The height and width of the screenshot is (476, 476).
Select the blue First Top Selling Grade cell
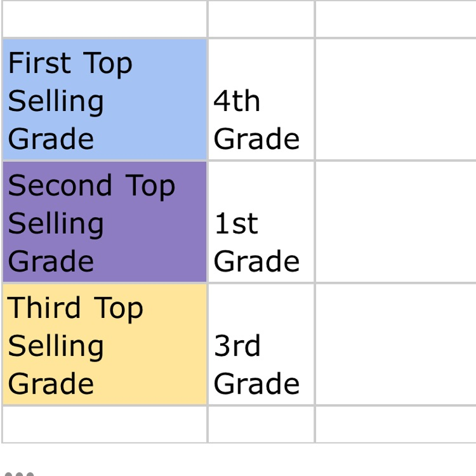pyautogui.click(x=105, y=100)
